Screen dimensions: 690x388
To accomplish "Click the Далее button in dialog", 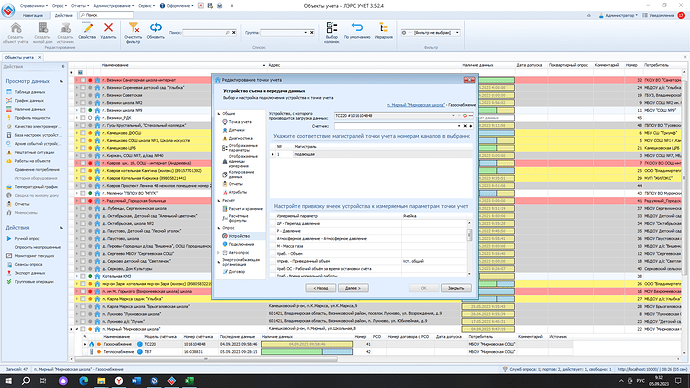I will (x=353, y=288).
